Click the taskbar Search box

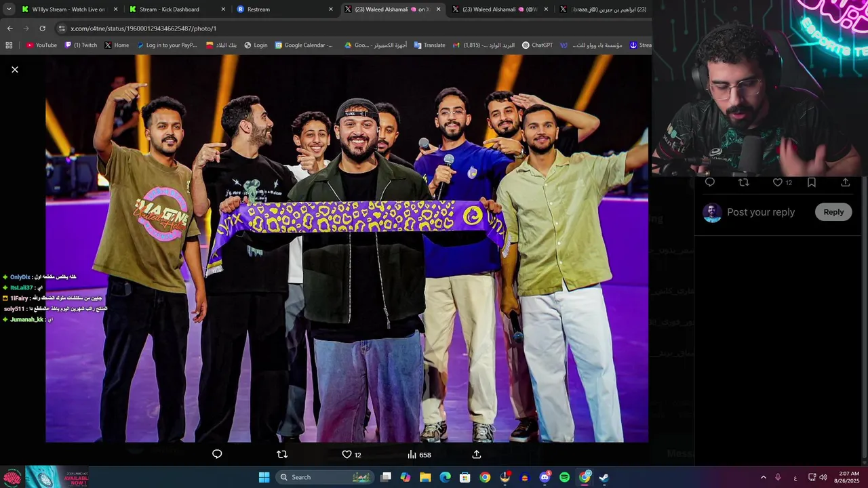(326, 477)
